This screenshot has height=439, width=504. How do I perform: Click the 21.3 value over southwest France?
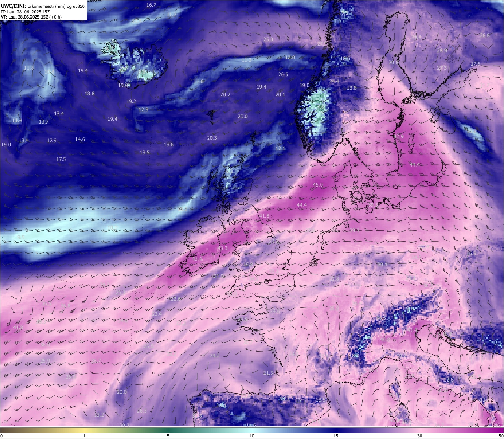268,373
